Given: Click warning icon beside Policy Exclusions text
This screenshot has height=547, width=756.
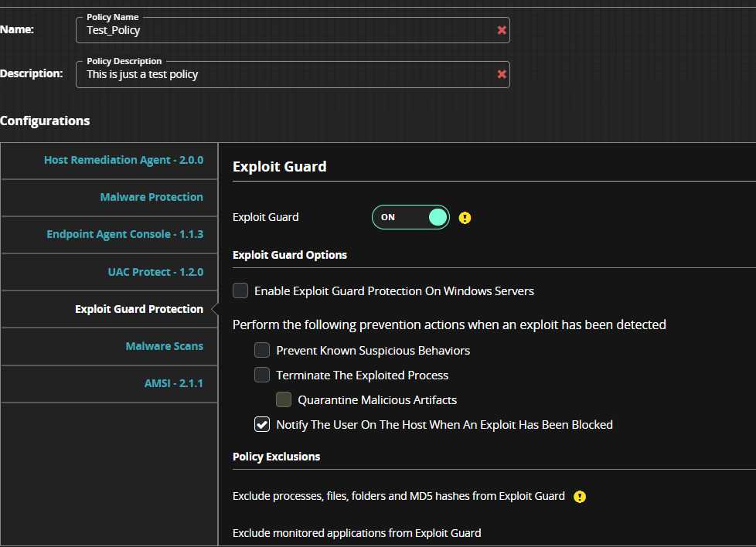Looking at the screenshot, I should pyautogui.click(x=580, y=496).
